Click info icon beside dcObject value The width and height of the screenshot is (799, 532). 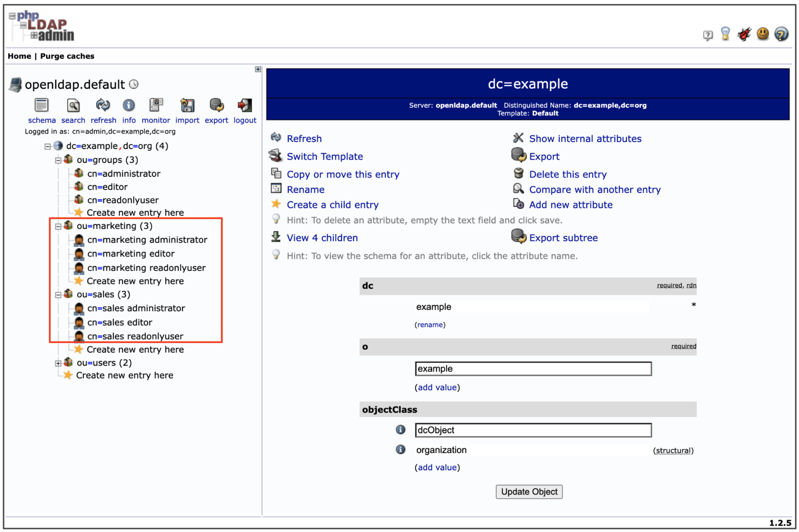pos(401,430)
